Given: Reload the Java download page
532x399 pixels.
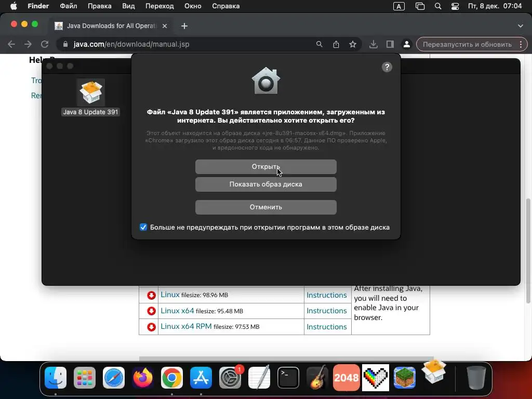Looking at the screenshot, I should click(x=45, y=44).
